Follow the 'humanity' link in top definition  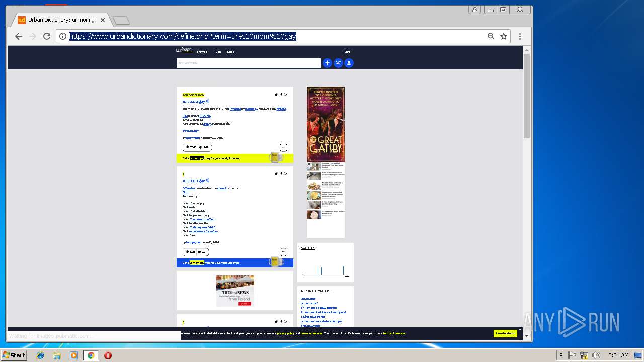pos(251,109)
